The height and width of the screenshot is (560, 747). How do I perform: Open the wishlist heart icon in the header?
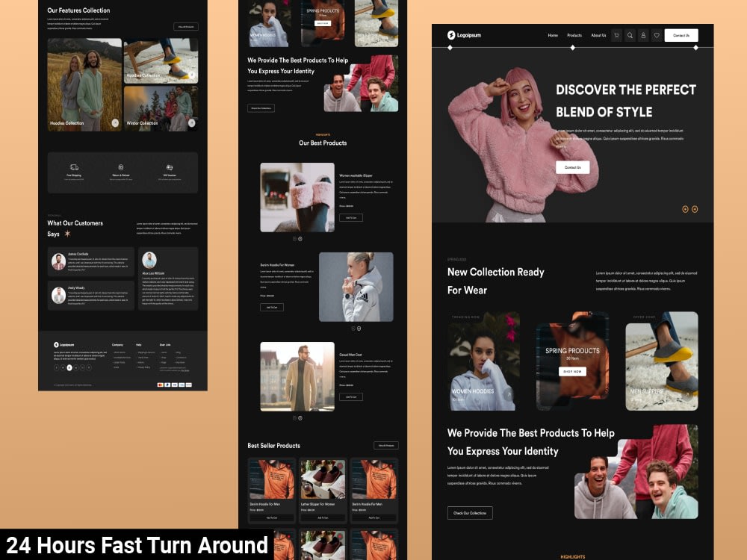click(x=657, y=35)
